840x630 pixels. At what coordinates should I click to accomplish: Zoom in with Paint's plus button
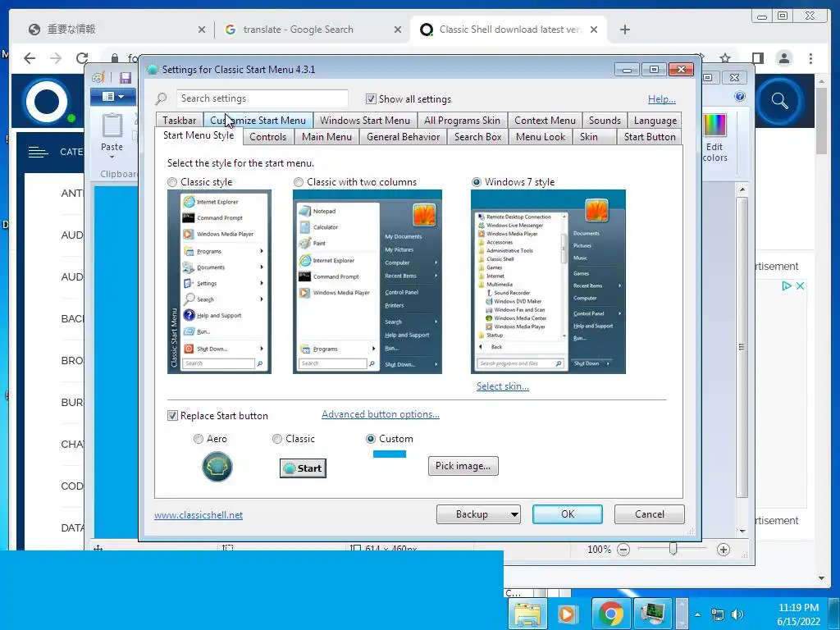click(x=724, y=549)
